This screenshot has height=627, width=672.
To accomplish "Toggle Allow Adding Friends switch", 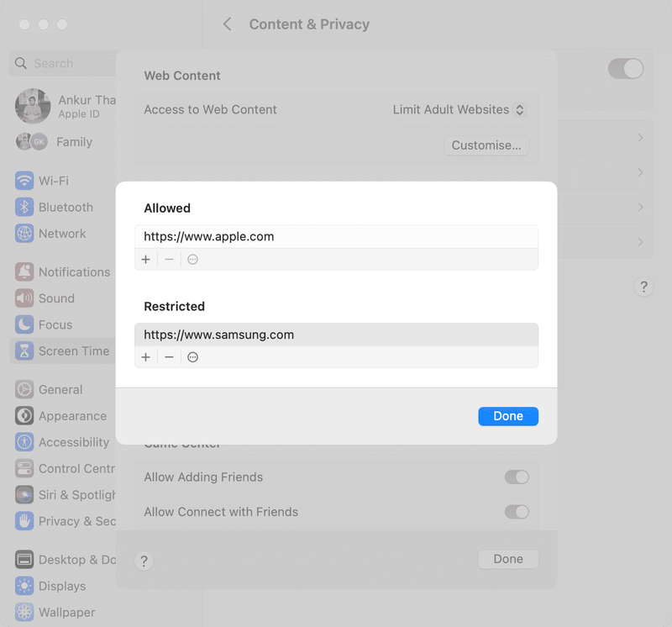I will pos(517,477).
